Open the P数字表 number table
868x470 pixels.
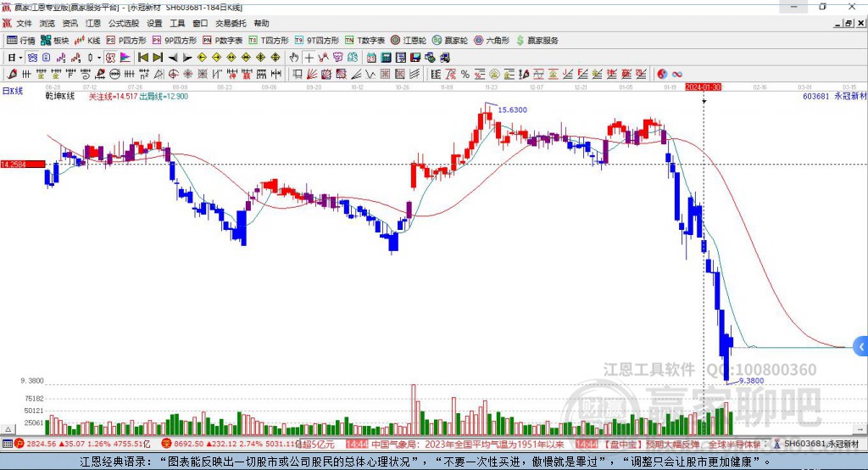(223, 41)
